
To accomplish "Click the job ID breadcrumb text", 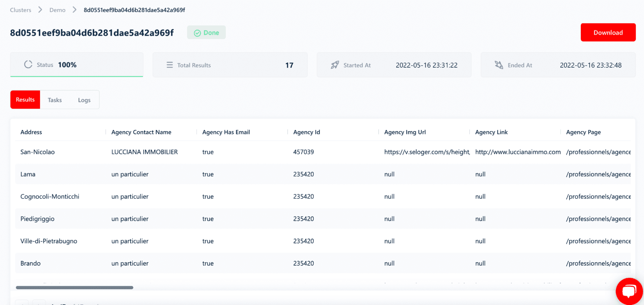I will pyautogui.click(x=134, y=10).
